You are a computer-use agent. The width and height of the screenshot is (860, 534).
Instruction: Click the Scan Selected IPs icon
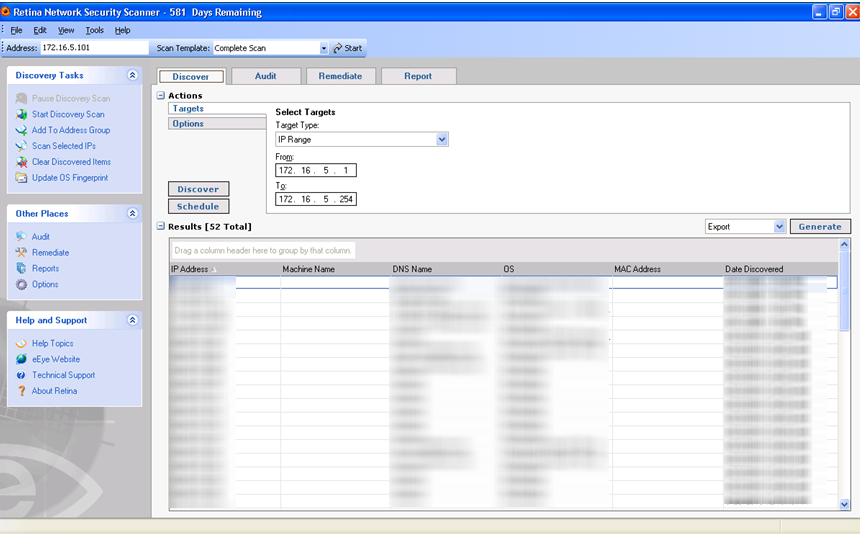coord(21,146)
